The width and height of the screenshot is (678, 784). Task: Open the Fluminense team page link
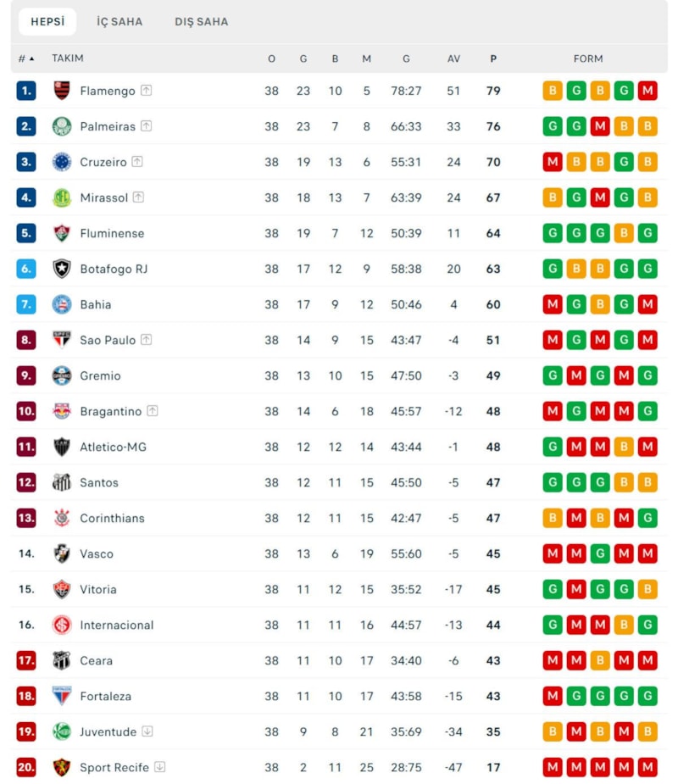[112, 233]
